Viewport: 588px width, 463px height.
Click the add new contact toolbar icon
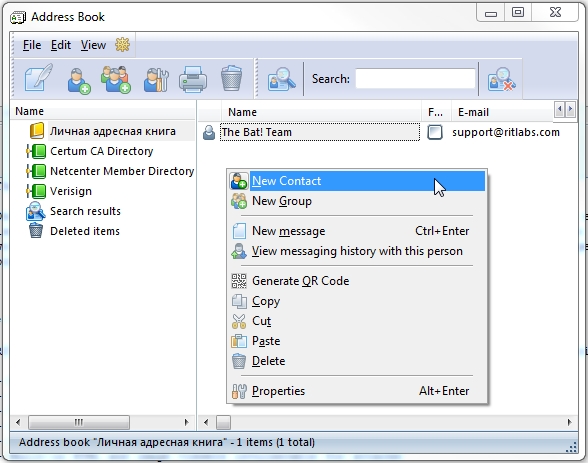point(79,79)
